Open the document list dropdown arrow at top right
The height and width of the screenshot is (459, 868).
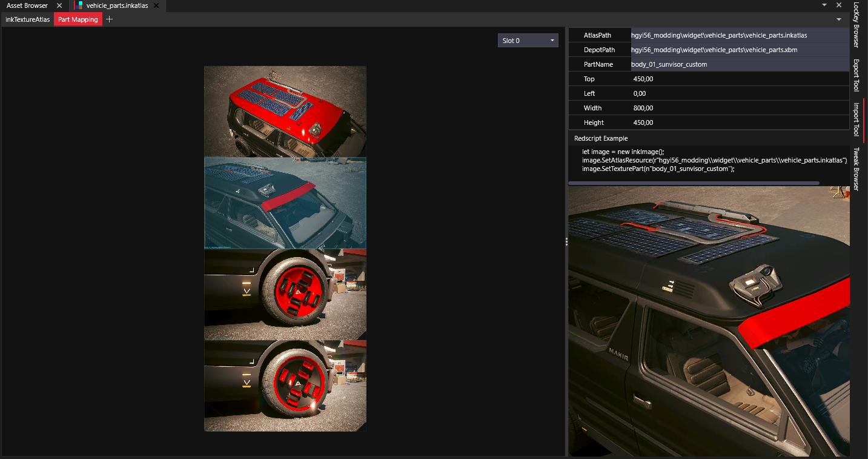(x=824, y=5)
